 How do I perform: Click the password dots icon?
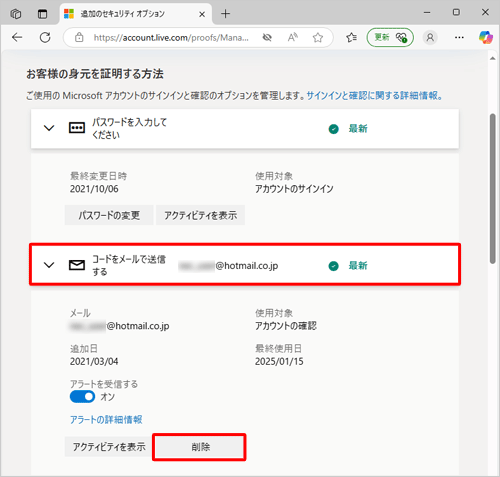click(x=77, y=128)
